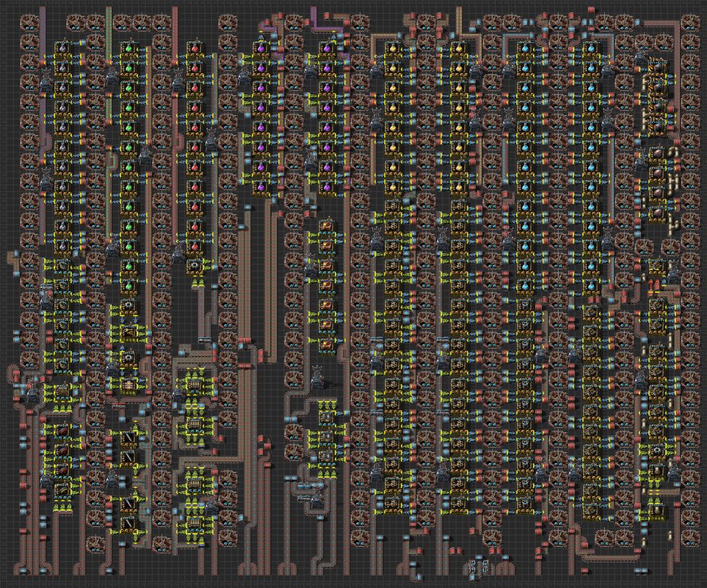Choose topmost cyan science assembler in right cyan column
Screen dimensions: 707x588
tap(591, 48)
